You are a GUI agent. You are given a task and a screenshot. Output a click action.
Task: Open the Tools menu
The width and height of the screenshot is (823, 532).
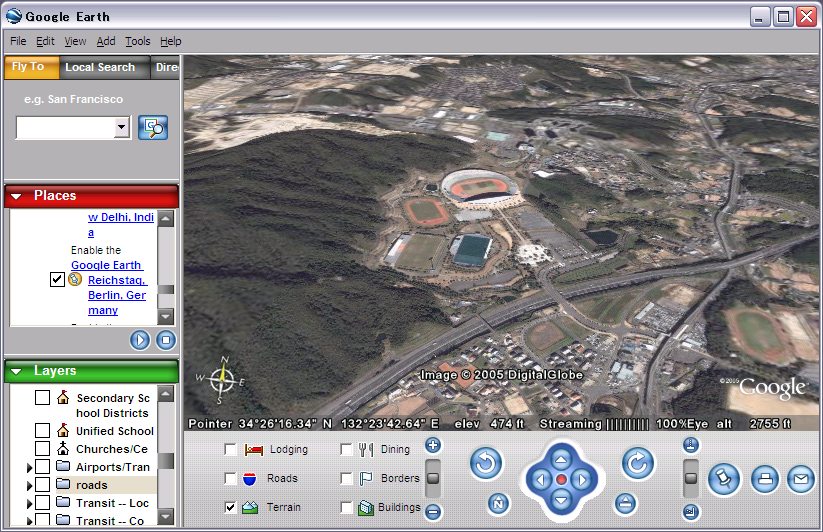[137, 41]
